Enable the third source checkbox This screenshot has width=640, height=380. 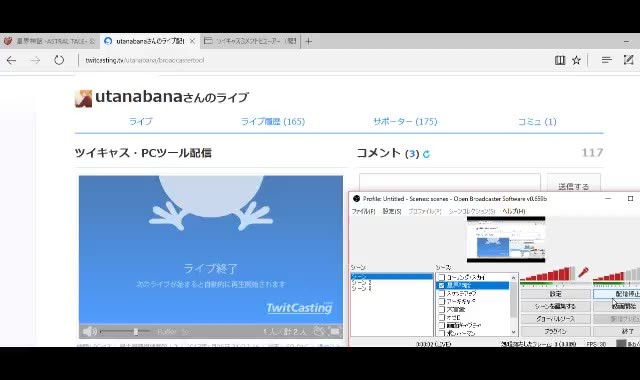[x=441, y=293]
